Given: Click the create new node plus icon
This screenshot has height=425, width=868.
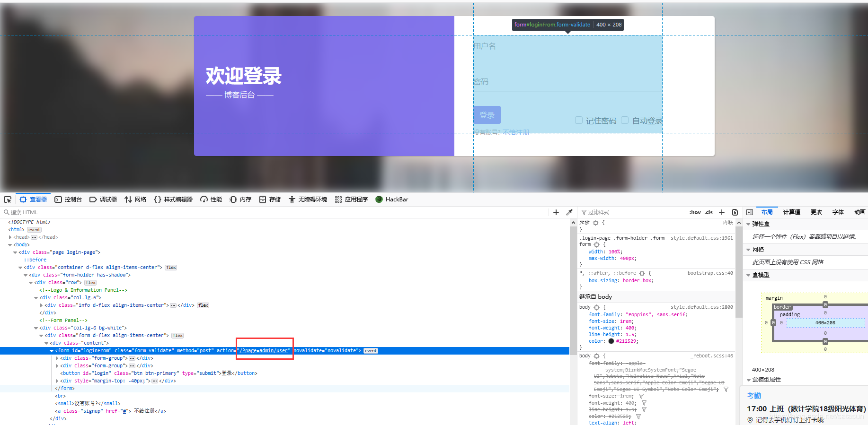Looking at the screenshot, I should point(556,212).
